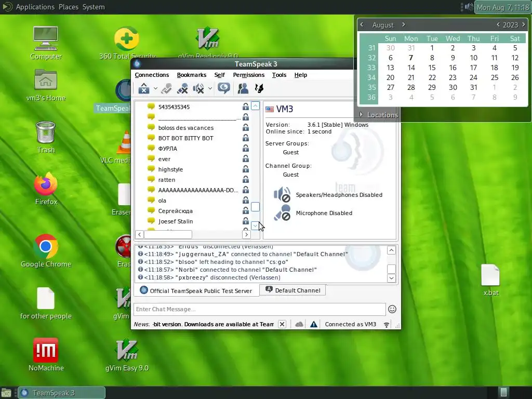Click the chat log scroll-up arrow
532x399 pixels.
[391, 250]
